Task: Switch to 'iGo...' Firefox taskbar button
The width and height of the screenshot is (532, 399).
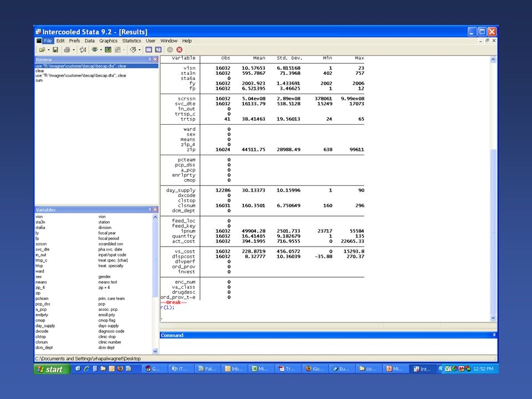Action: tap(315, 369)
